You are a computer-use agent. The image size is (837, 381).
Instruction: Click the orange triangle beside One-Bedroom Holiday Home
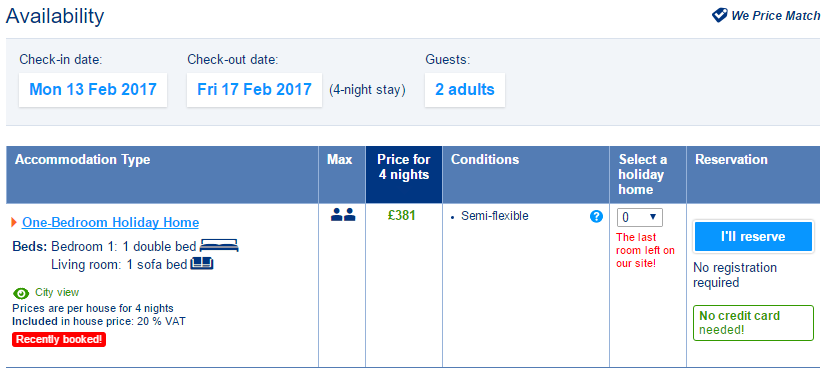tap(14, 222)
